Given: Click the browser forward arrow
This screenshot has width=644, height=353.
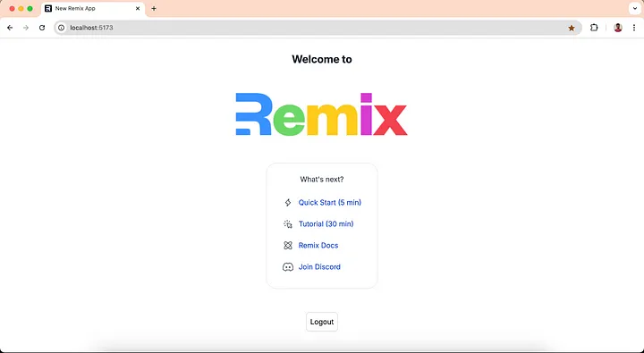Looking at the screenshot, I should pos(26,28).
